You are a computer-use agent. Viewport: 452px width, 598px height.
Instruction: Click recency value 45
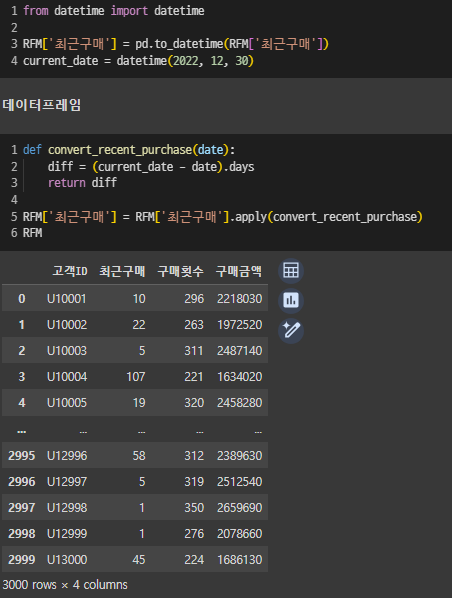[139, 560]
